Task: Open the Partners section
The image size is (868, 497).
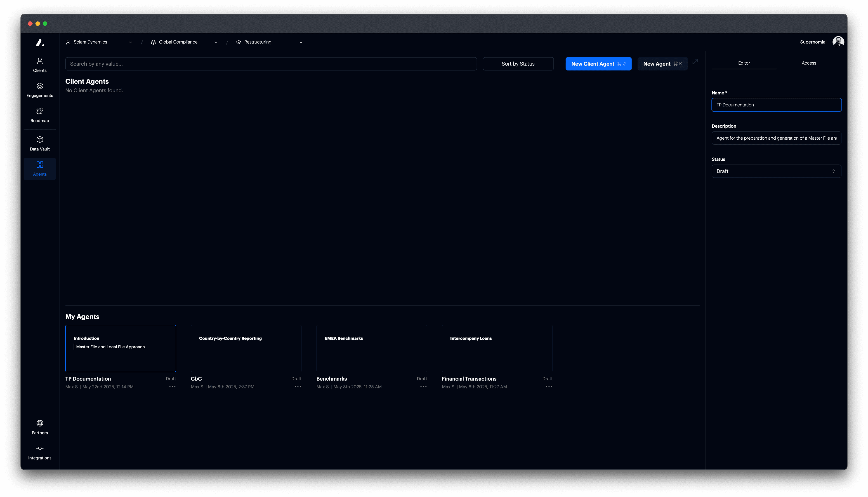Action: (x=40, y=427)
